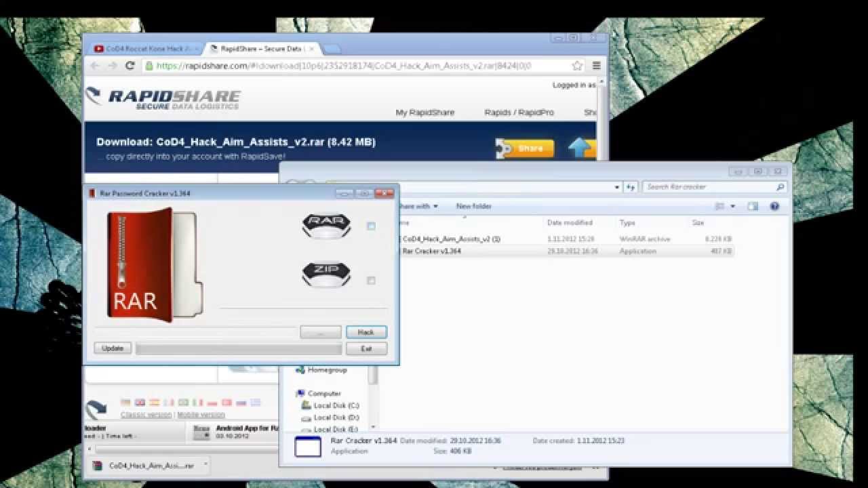Click the "WinRAR archive" type cell
Image resolution: width=868 pixels, height=488 pixels.
point(644,239)
